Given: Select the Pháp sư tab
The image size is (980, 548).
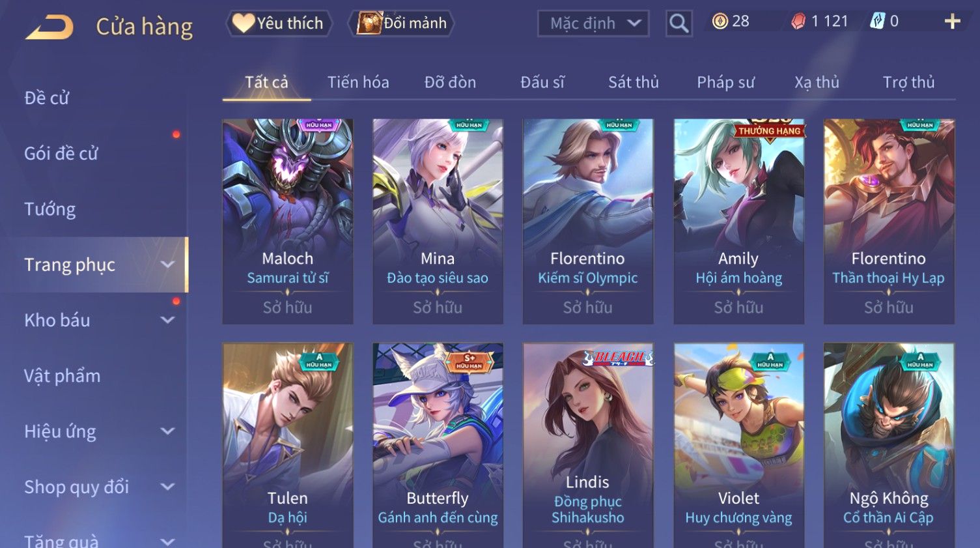Looking at the screenshot, I should 725,82.
